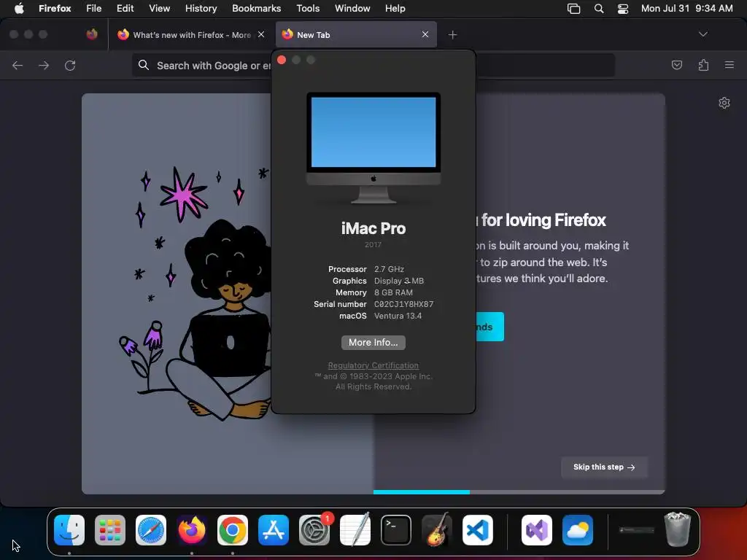This screenshot has width=747, height=560.
Task: Close the New Tab tab
Action: [425, 34]
